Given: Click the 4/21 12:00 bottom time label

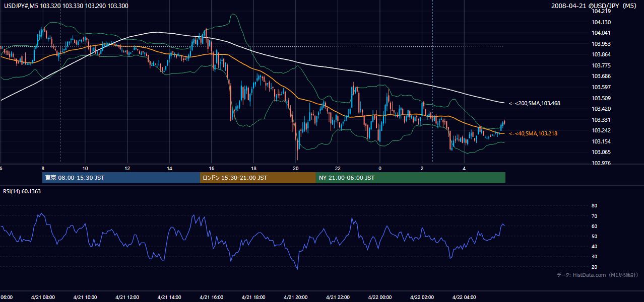Looking at the screenshot, I should (127, 297).
